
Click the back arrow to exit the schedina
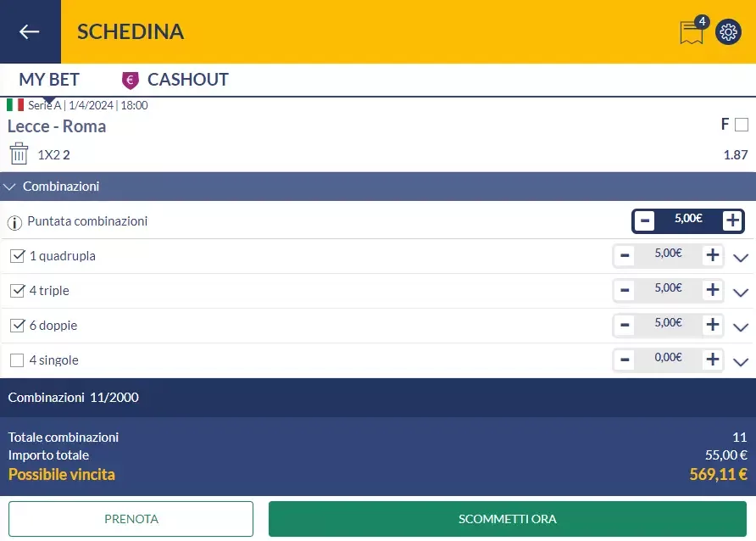coord(31,31)
